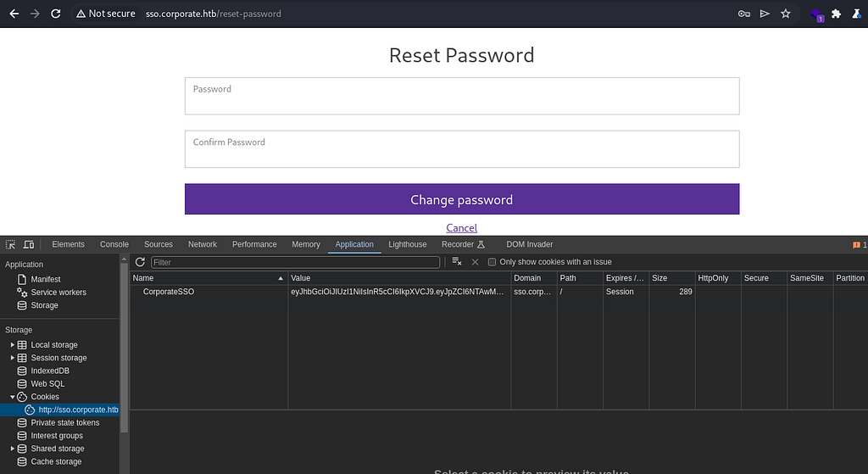Sort by the Secure column header
Viewport: 868px width, 474px height.
click(x=764, y=278)
